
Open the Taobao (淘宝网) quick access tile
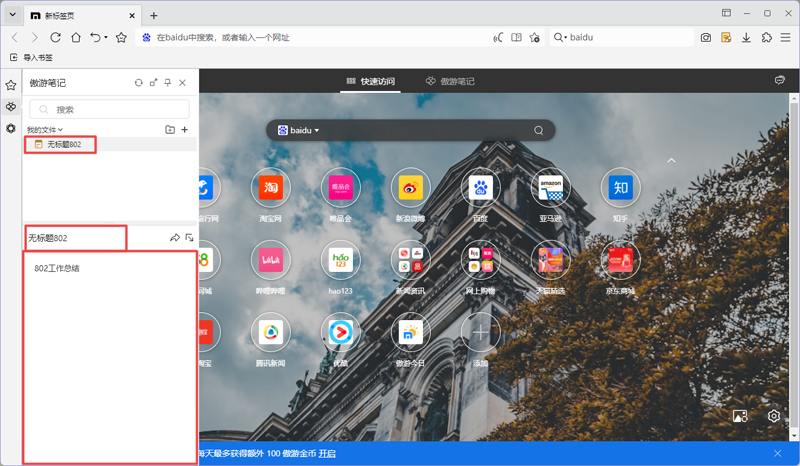pyautogui.click(x=270, y=187)
